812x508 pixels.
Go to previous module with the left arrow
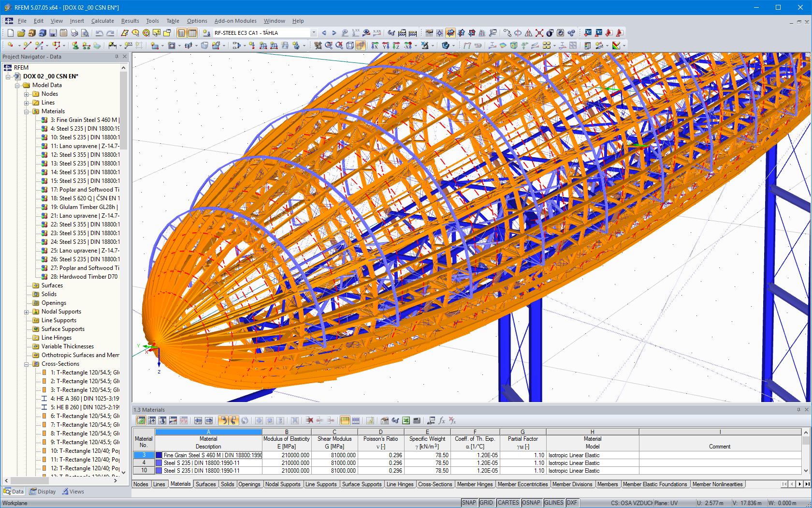click(324, 33)
